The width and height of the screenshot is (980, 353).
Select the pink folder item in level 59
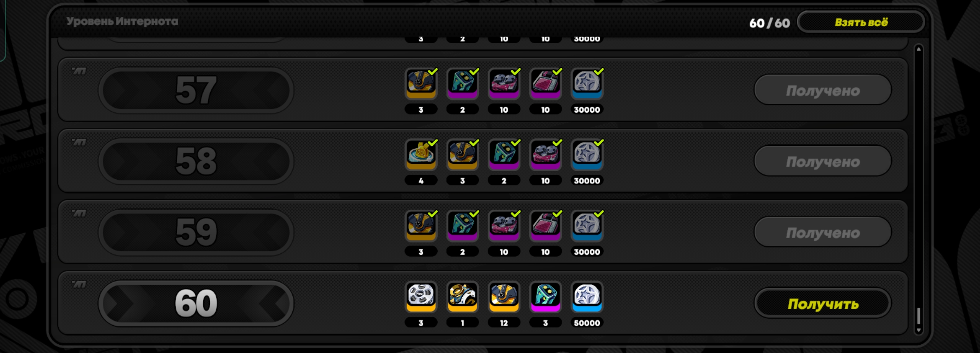545,226
